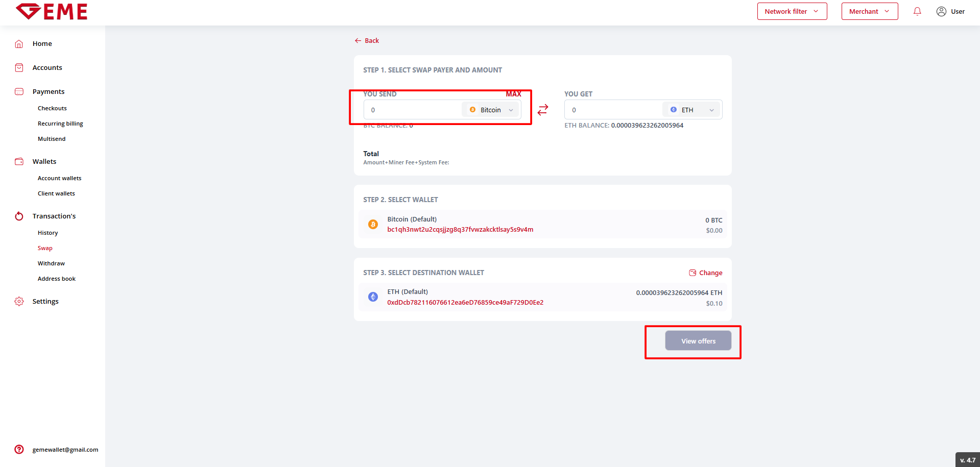Open the notifications bell
The height and width of the screenshot is (467, 980).
pos(917,11)
